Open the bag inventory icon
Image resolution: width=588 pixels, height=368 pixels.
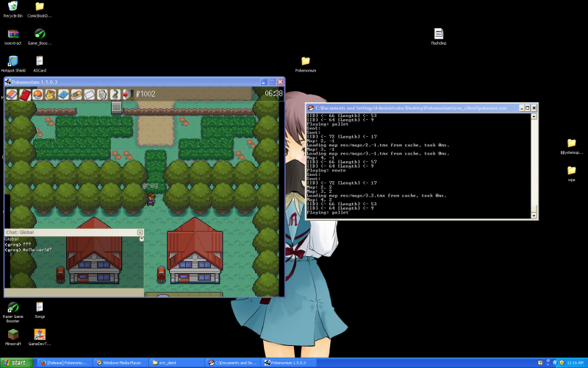[x=50, y=94]
